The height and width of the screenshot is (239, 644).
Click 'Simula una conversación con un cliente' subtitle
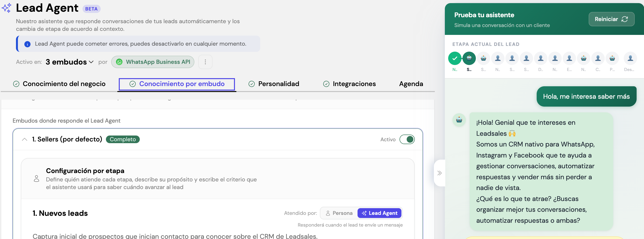tap(502, 25)
